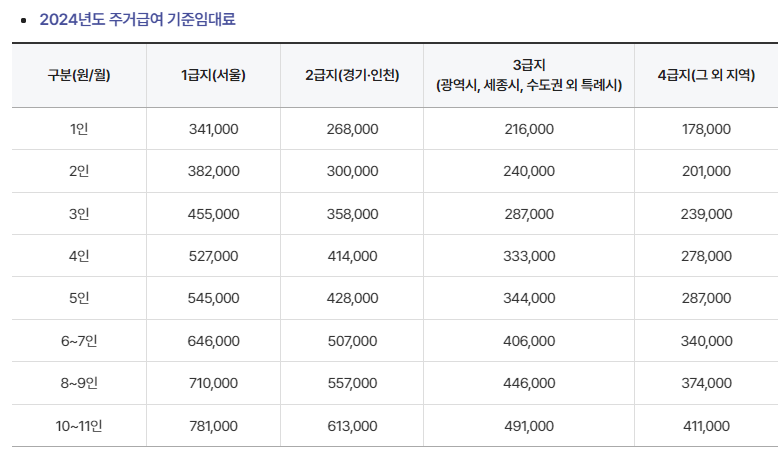The image size is (778, 451).
Task: Click the 781,000 cell
Action: 213,426
